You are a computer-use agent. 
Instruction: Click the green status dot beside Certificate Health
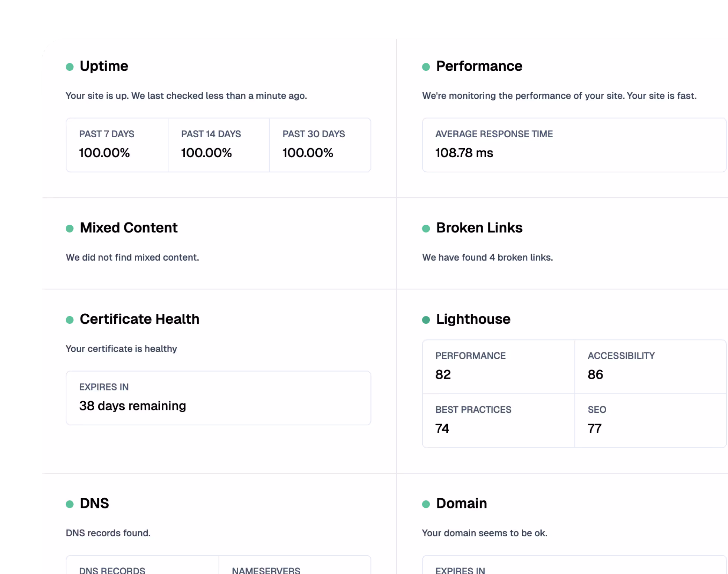[x=69, y=320]
